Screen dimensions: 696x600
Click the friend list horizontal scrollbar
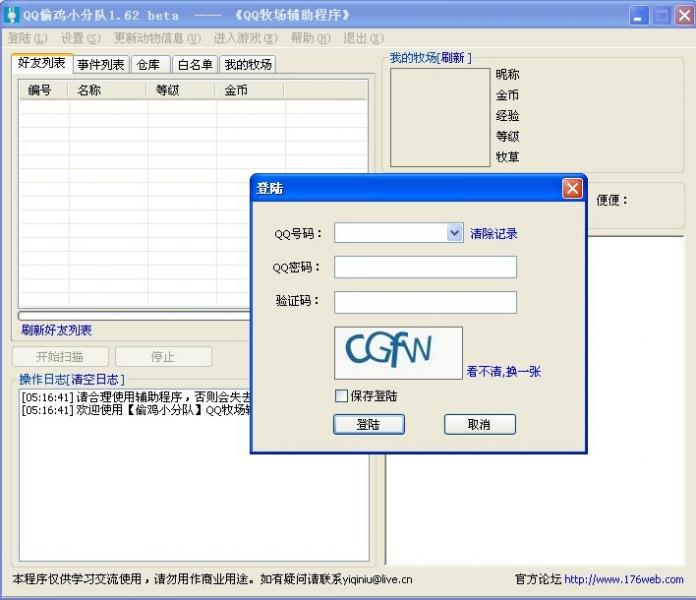tap(134, 316)
